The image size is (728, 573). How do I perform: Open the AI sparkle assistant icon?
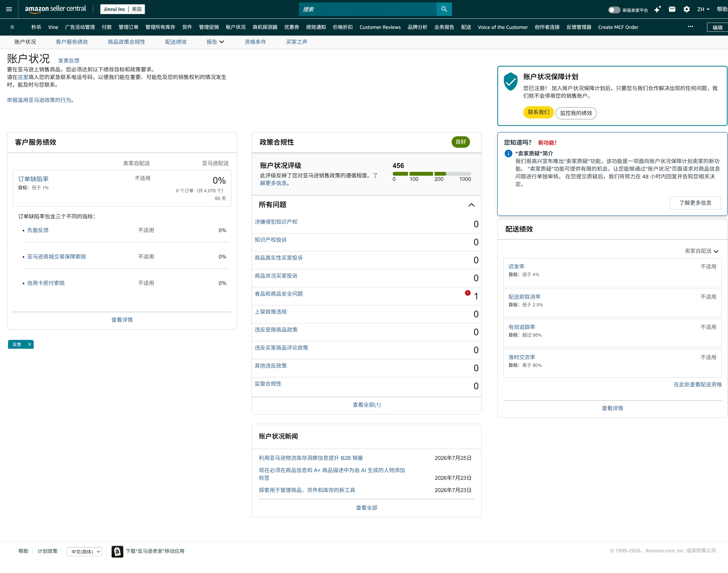(657, 9)
